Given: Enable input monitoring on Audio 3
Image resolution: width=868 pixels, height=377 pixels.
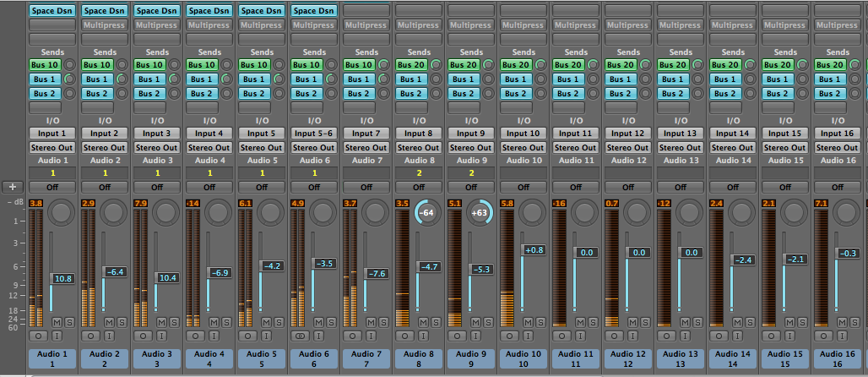Looking at the screenshot, I should tap(161, 336).
